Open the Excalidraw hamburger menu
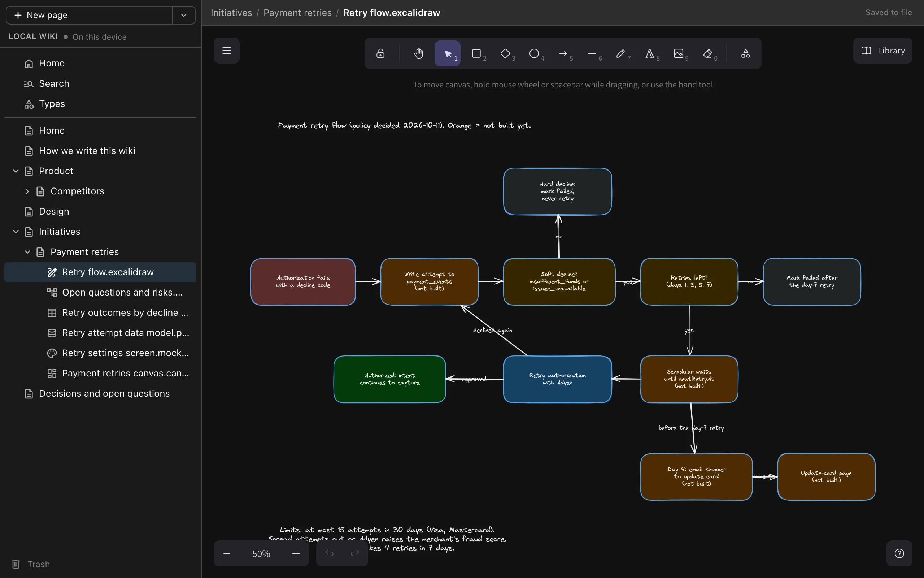Image resolution: width=924 pixels, height=578 pixels. click(226, 51)
